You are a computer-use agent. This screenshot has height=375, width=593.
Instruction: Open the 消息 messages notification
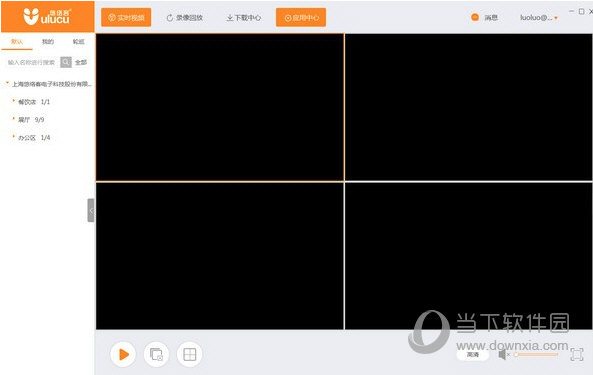491,17
